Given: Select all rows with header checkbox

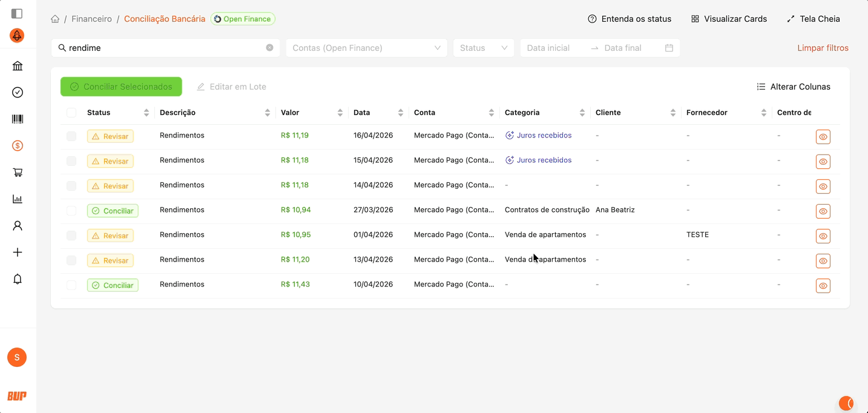Looking at the screenshot, I should 71,113.
